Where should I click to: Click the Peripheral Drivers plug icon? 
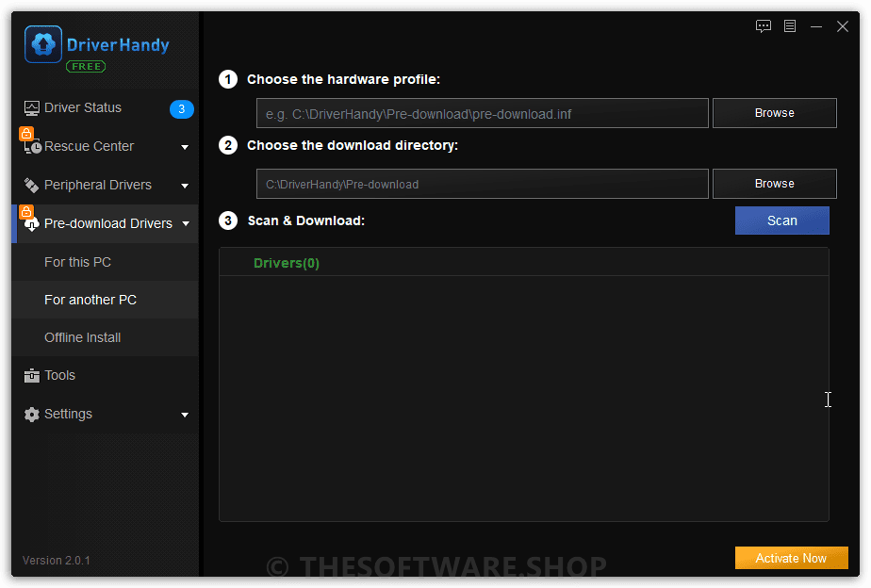[x=32, y=185]
